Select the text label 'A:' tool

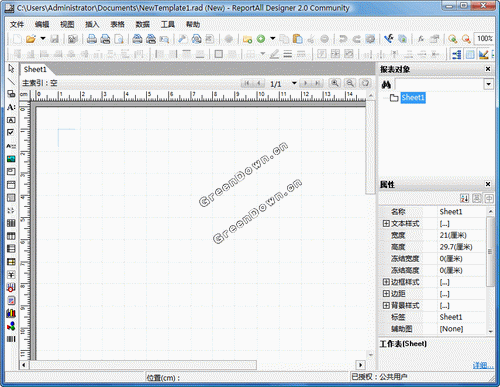(x=11, y=107)
